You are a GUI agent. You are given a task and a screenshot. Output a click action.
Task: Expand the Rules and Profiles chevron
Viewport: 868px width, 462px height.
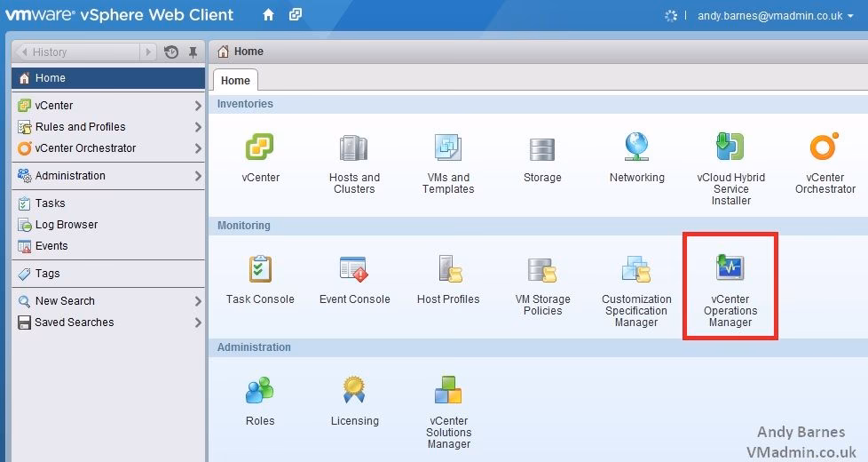(198, 127)
